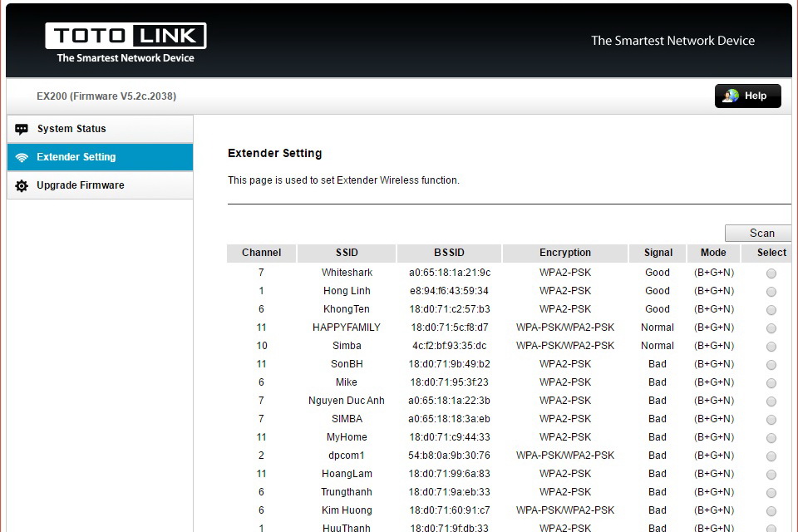Click the Extender Setting Wi-Fi icon
This screenshot has height=532, width=798.
22,157
